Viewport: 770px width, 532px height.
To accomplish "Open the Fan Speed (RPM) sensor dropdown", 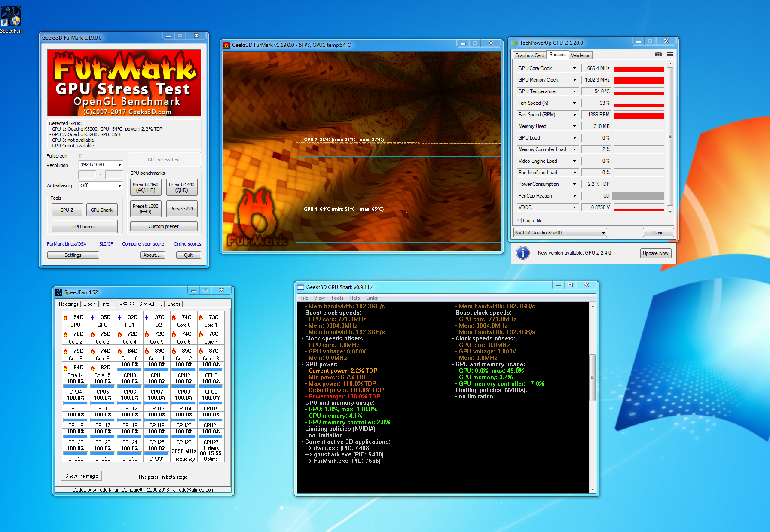I will point(547,115).
